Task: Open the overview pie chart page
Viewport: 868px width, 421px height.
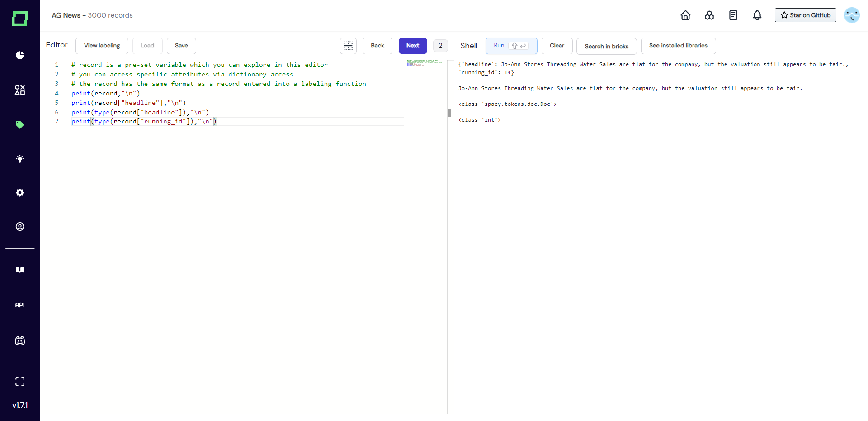Action: pos(20,55)
